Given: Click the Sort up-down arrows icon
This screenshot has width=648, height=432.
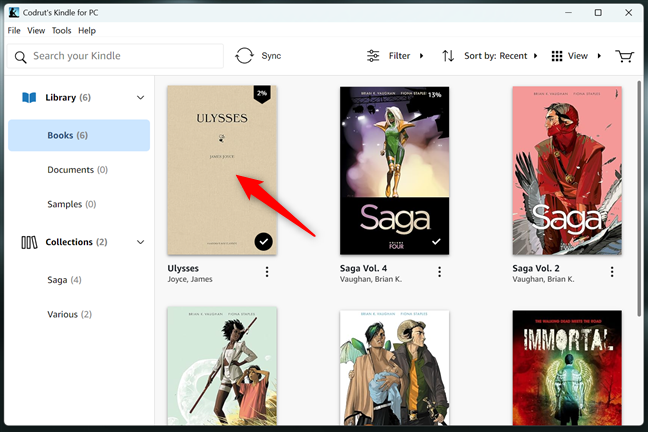Looking at the screenshot, I should (x=448, y=56).
